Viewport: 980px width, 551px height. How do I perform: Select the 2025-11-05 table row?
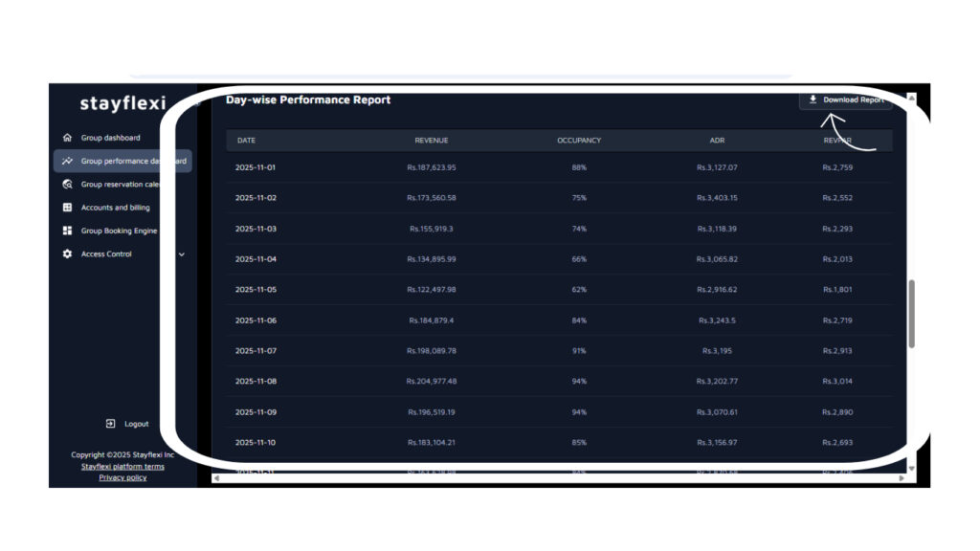coord(565,290)
